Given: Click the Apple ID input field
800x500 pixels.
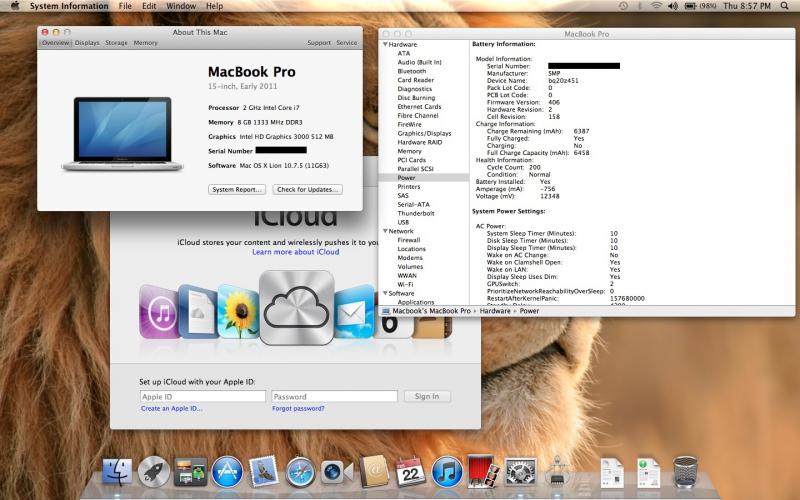Looking at the screenshot, I should pos(203,396).
